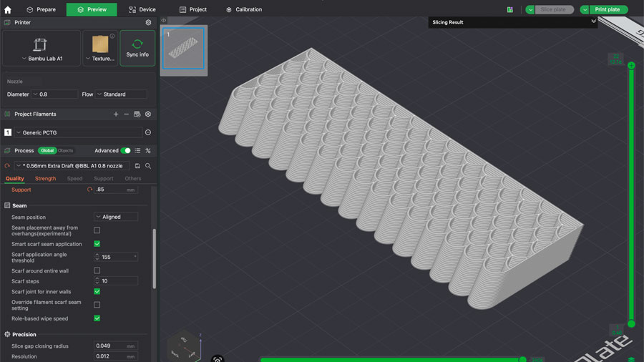
Task: Save the current process preset
Action: pos(137,166)
